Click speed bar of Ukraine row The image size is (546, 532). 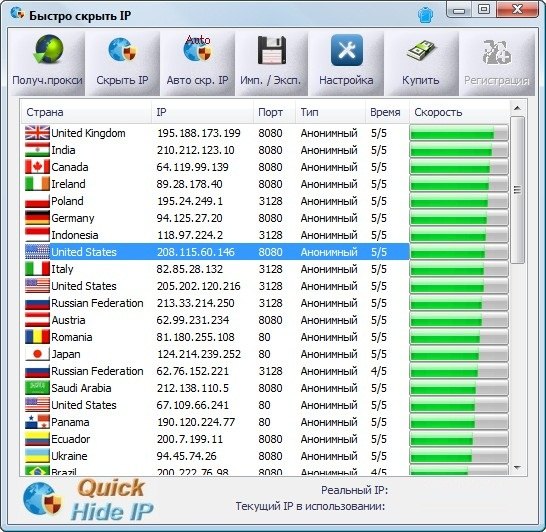[459, 456]
